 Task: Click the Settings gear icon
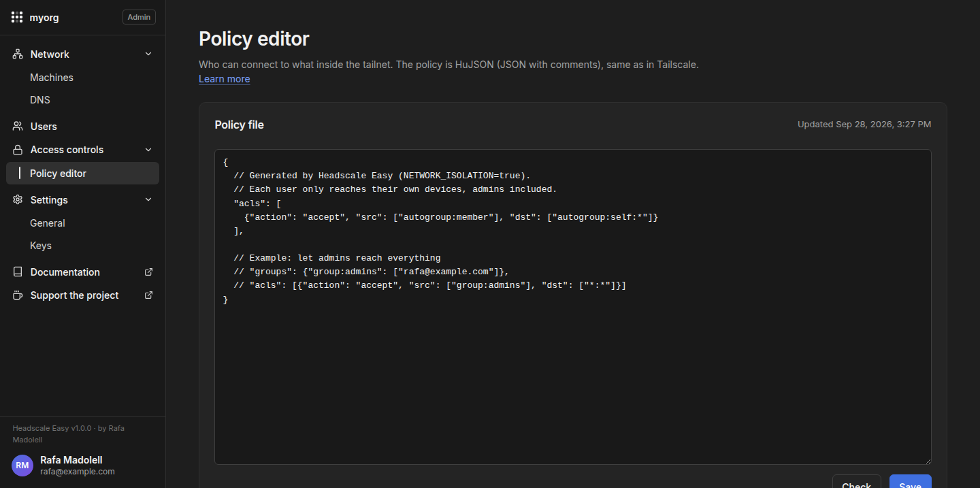(18, 200)
